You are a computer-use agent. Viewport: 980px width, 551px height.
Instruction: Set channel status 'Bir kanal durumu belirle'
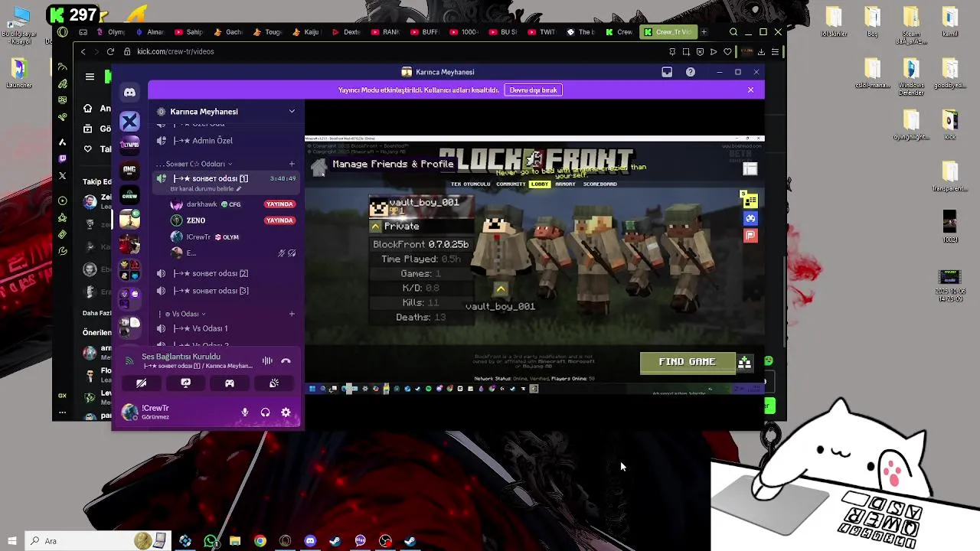205,189
